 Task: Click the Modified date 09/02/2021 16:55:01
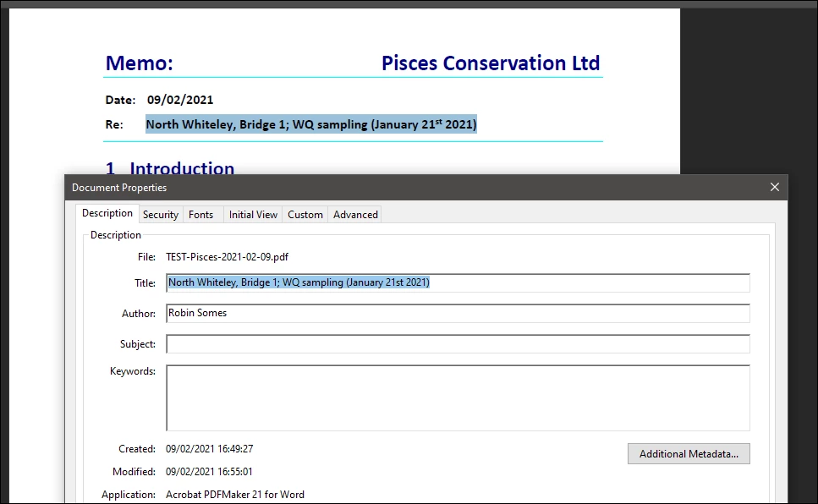click(x=209, y=472)
